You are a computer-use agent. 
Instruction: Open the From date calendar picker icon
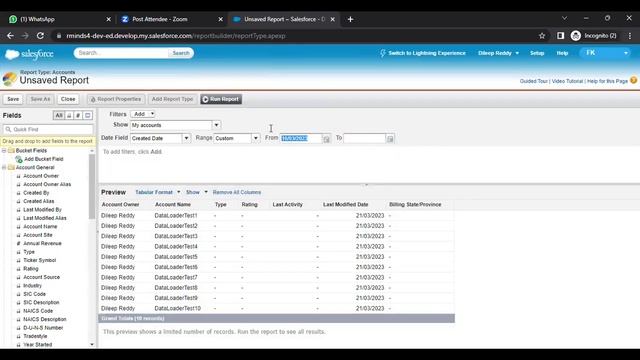(326, 139)
